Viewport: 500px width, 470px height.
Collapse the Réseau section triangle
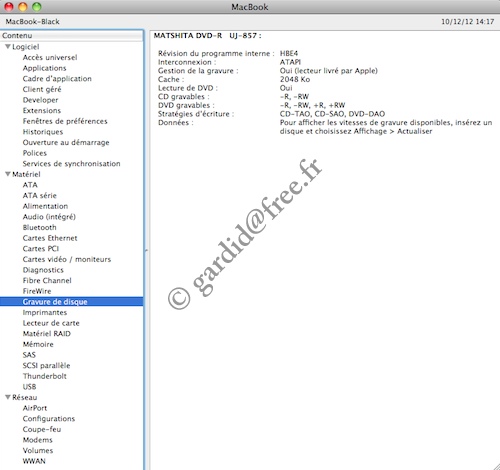point(8,397)
